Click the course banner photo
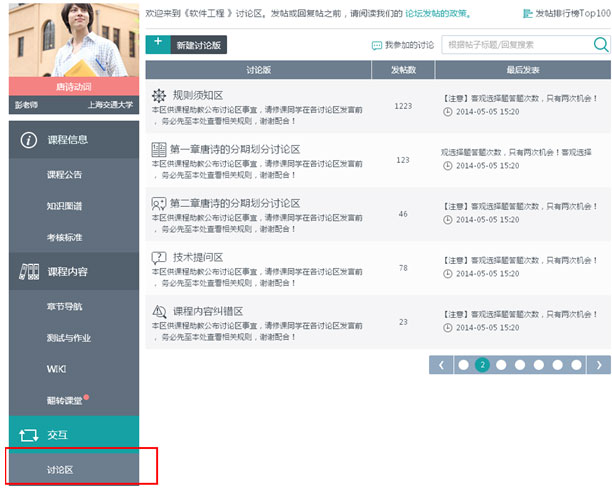Viewport: 612px width, 493px height. click(x=74, y=40)
